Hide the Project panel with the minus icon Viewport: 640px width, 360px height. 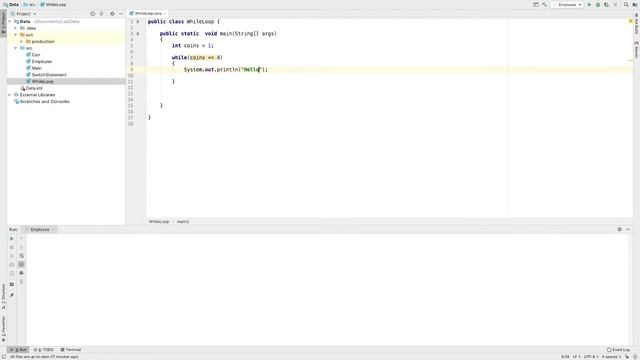(x=121, y=13)
